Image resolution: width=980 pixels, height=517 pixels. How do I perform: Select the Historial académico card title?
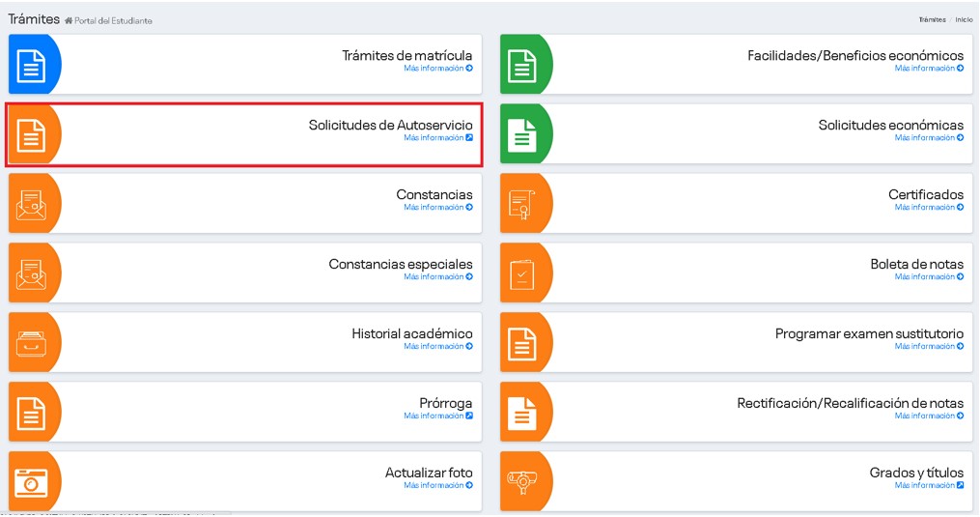click(x=412, y=334)
